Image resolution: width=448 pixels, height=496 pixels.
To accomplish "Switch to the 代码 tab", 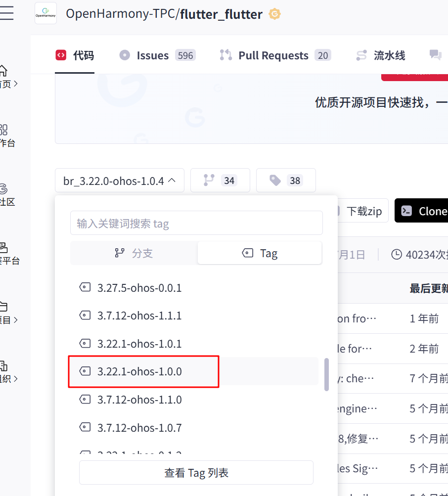I will click(x=75, y=55).
